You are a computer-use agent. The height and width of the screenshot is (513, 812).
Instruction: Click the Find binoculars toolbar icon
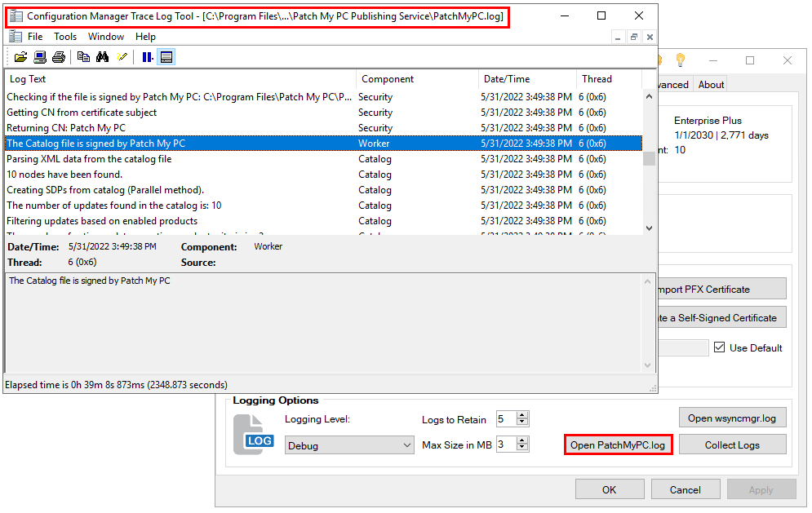point(103,57)
